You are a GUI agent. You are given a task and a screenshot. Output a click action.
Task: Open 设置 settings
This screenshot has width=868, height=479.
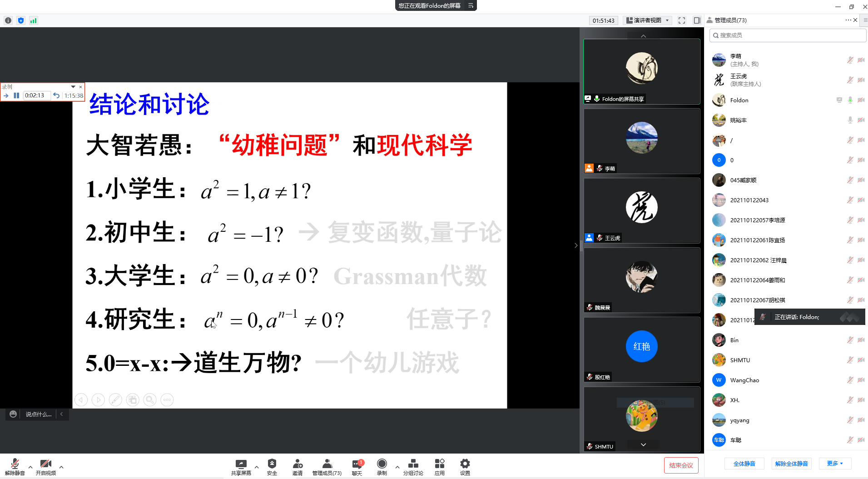[x=465, y=467]
